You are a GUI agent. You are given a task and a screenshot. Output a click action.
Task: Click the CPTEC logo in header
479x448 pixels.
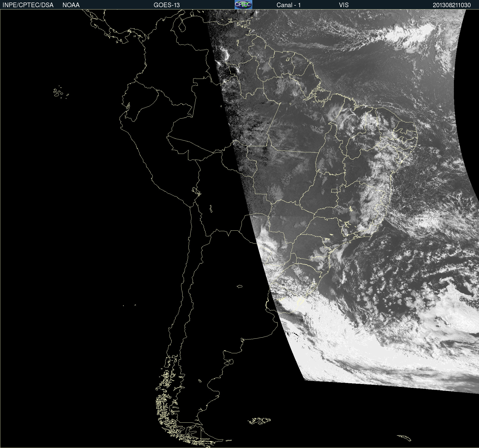pos(243,5)
